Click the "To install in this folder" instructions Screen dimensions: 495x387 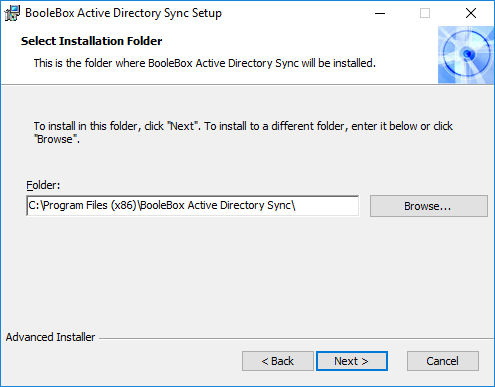pos(243,133)
